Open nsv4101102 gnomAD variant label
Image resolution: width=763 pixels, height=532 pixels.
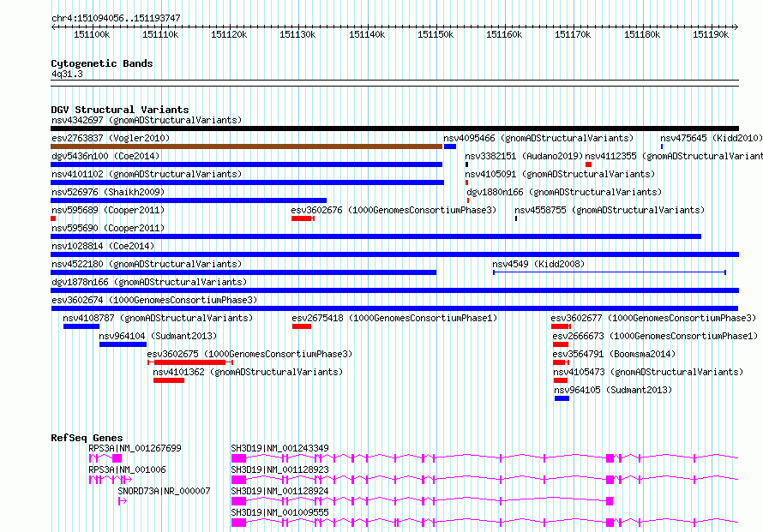pos(147,174)
